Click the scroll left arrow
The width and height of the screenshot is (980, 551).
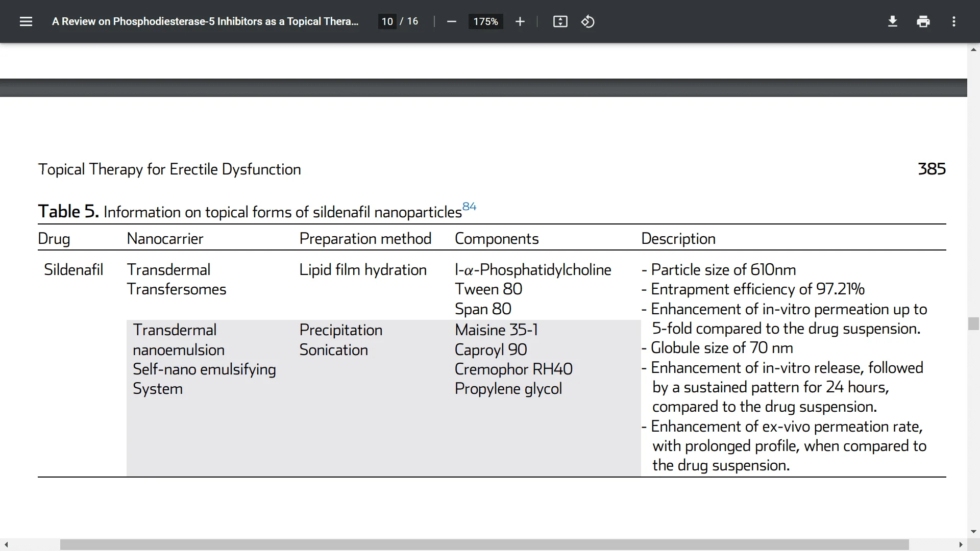pos(6,545)
